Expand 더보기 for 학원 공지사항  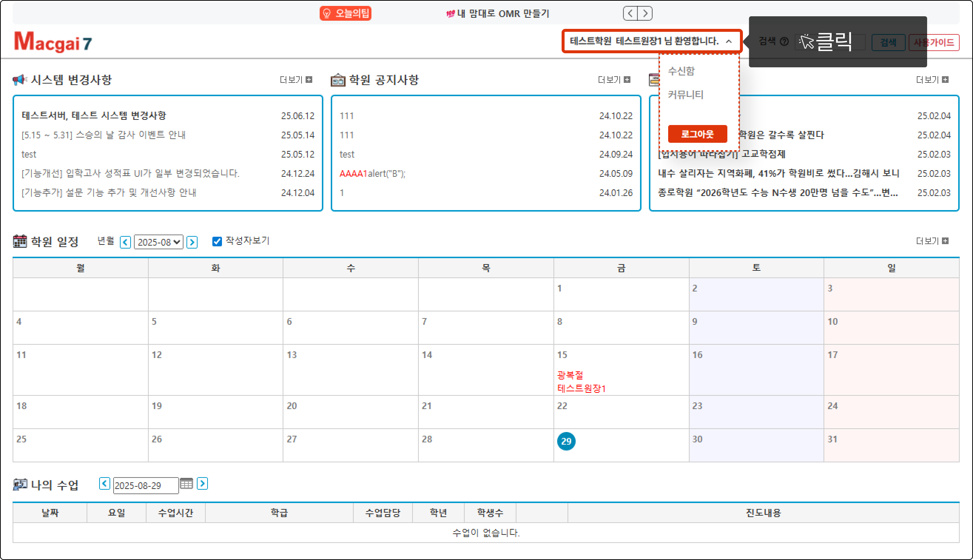pyautogui.click(x=614, y=80)
